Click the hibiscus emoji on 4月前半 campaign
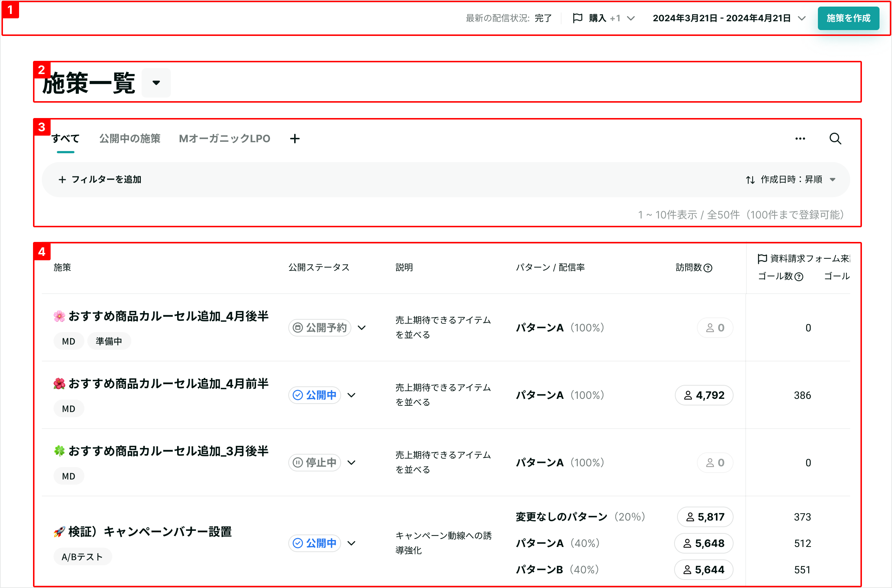This screenshot has width=892, height=588. tap(59, 383)
